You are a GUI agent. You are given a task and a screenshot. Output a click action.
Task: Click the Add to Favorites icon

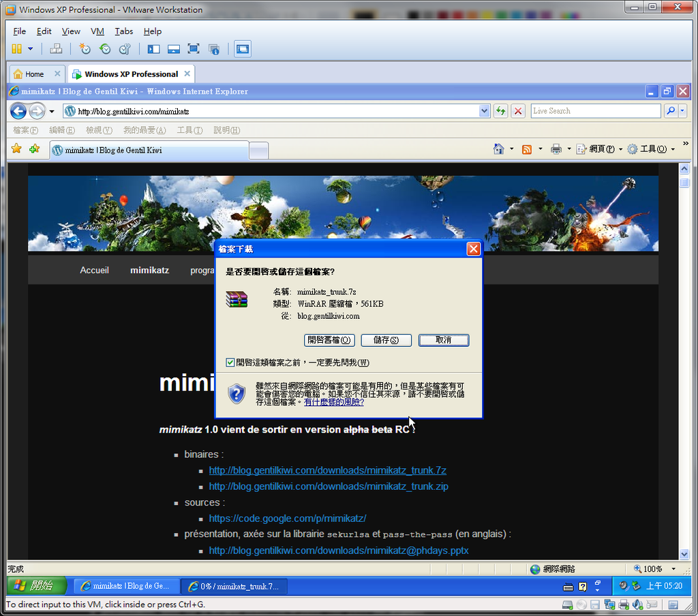coord(34,149)
